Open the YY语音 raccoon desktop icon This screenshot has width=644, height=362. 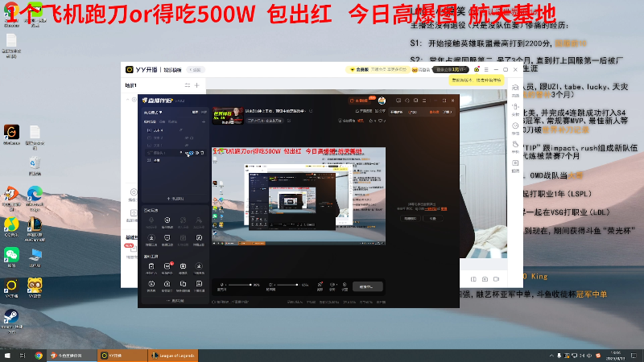[x=35, y=287]
